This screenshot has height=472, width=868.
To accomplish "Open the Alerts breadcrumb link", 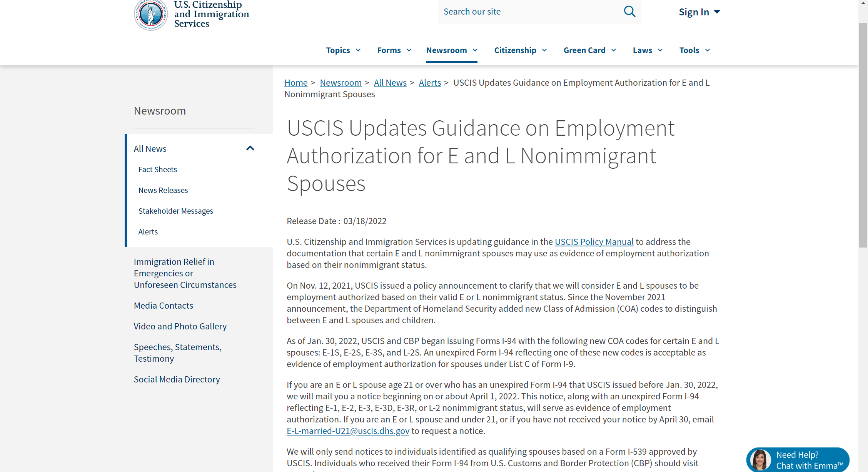I will [430, 83].
